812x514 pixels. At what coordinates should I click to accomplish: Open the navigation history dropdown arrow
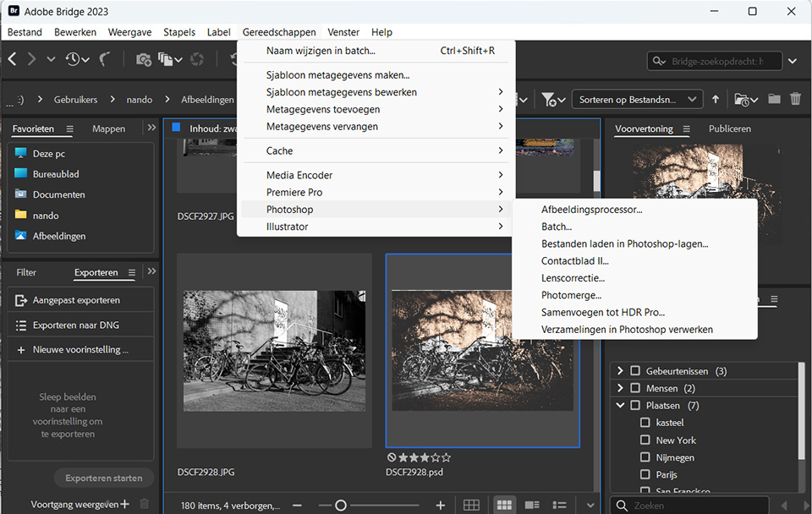coord(51,59)
